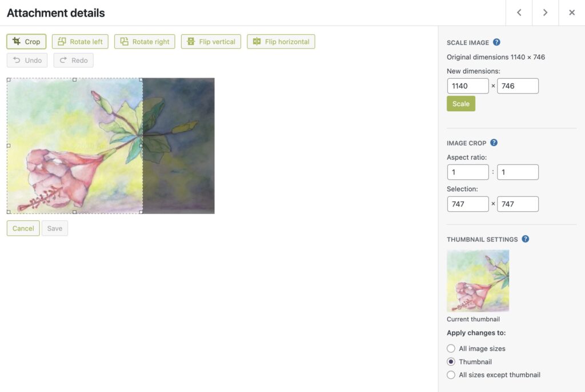
Task: Click the green Scale button
Action: pyautogui.click(x=461, y=104)
